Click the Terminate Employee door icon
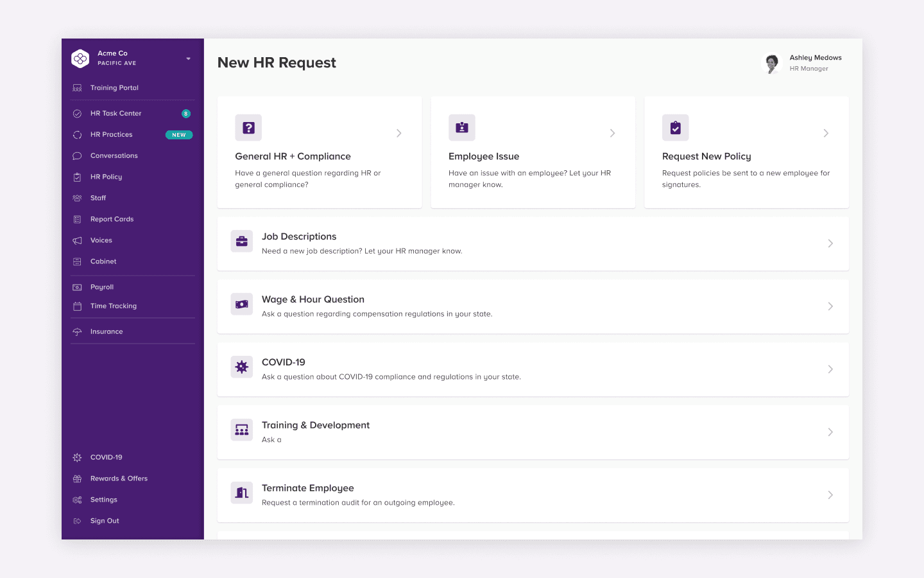The width and height of the screenshot is (924, 578). click(x=242, y=493)
